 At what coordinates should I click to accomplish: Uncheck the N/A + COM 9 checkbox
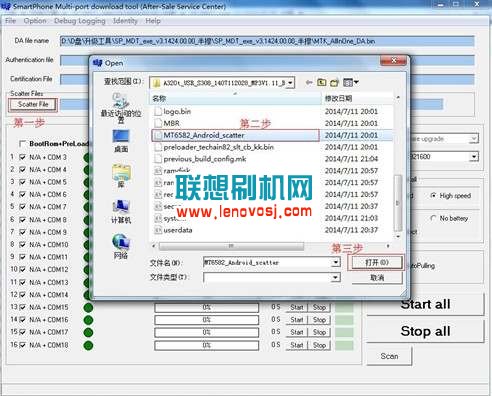pyautogui.click(x=23, y=232)
